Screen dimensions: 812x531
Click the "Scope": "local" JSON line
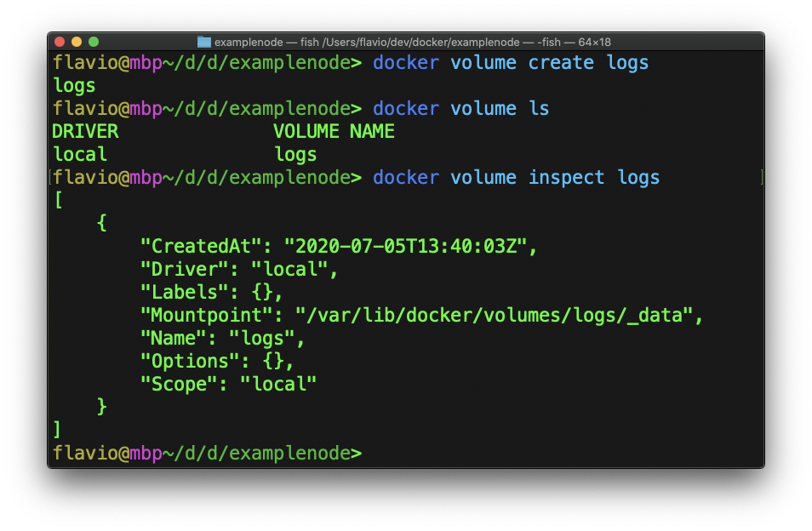tap(228, 385)
